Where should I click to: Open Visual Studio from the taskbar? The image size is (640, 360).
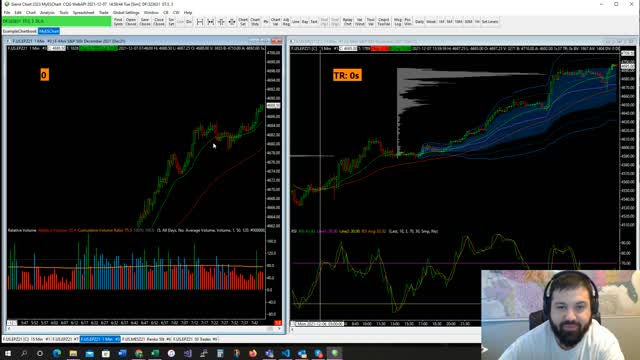click(187, 353)
